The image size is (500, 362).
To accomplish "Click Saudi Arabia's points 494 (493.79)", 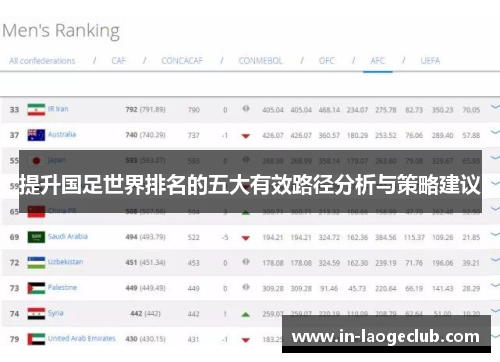I will point(145,237).
